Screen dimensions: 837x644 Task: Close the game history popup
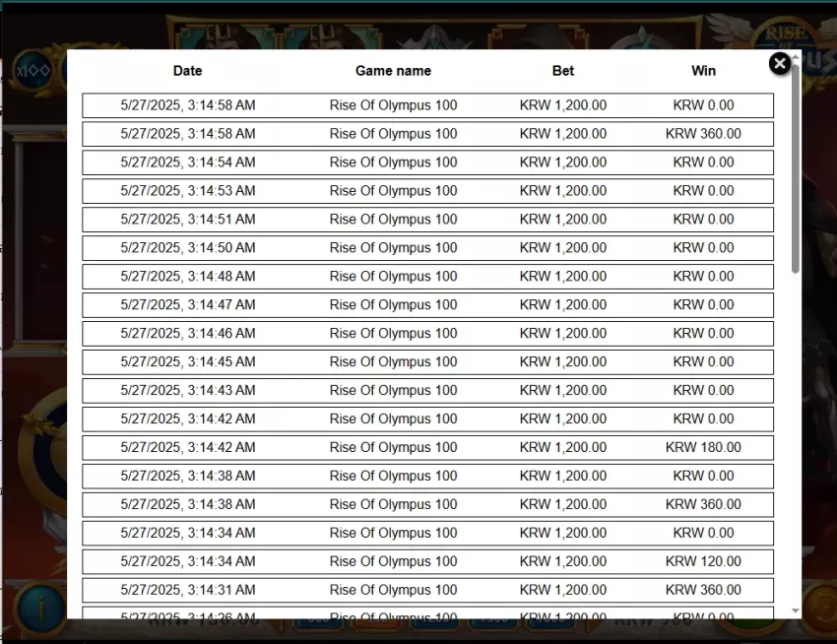779,64
